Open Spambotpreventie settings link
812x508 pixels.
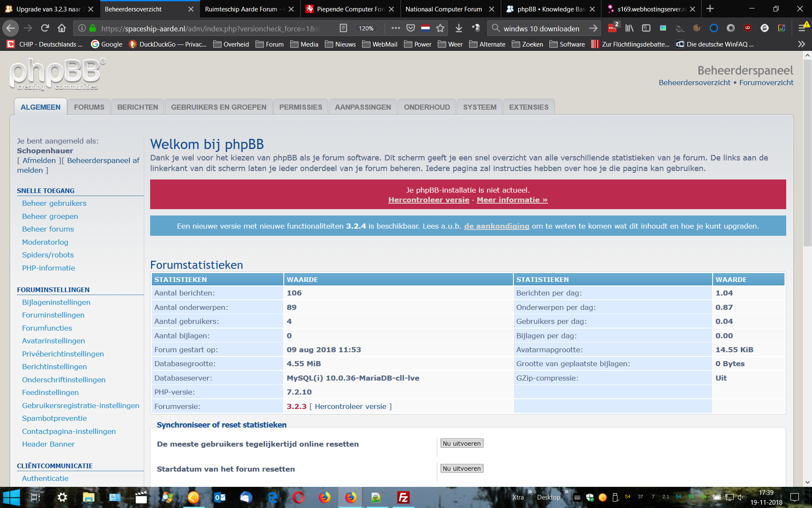[54, 418]
